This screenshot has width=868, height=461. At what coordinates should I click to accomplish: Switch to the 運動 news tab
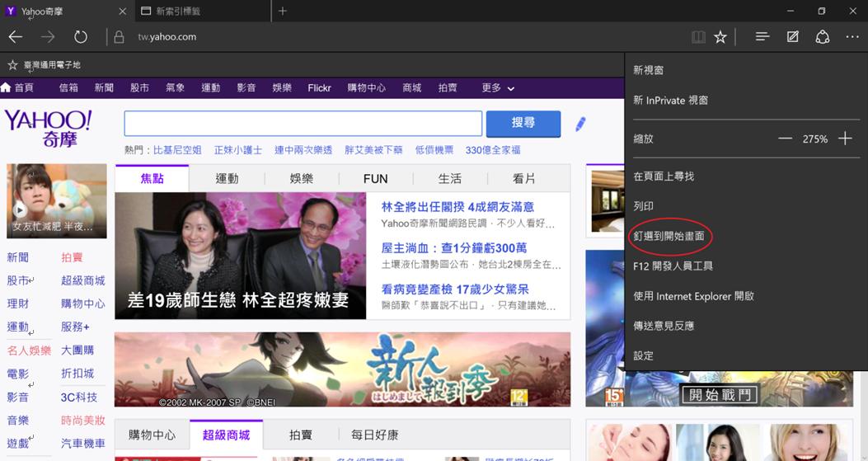(227, 178)
